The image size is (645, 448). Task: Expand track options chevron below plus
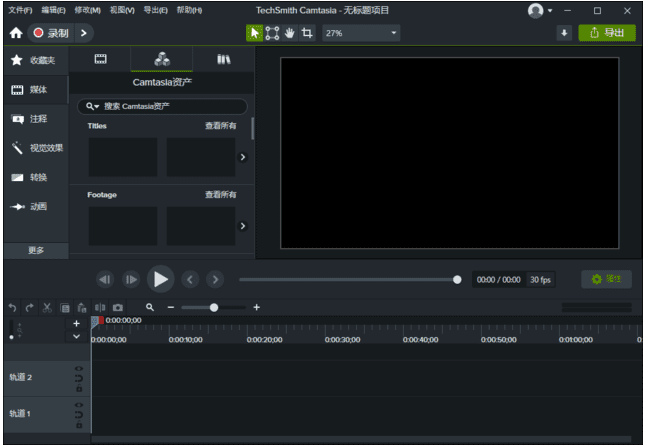tap(77, 337)
